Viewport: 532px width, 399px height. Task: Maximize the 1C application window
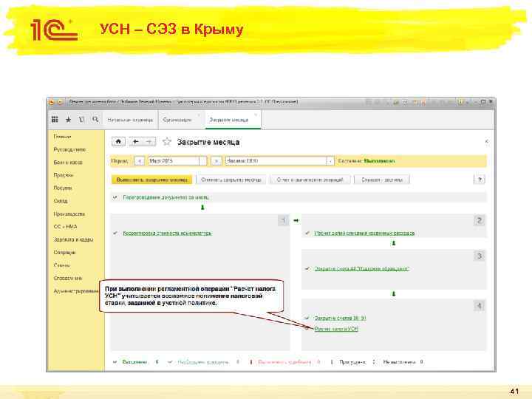483,102
